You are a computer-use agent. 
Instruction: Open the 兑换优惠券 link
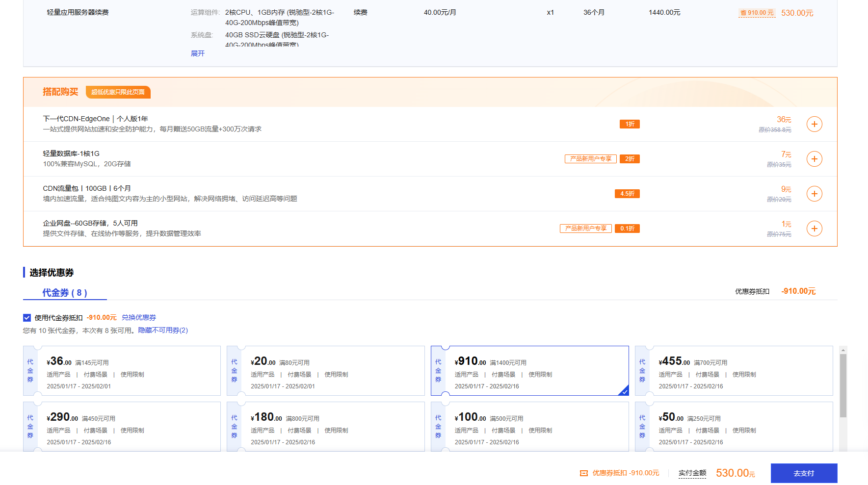point(139,318)
